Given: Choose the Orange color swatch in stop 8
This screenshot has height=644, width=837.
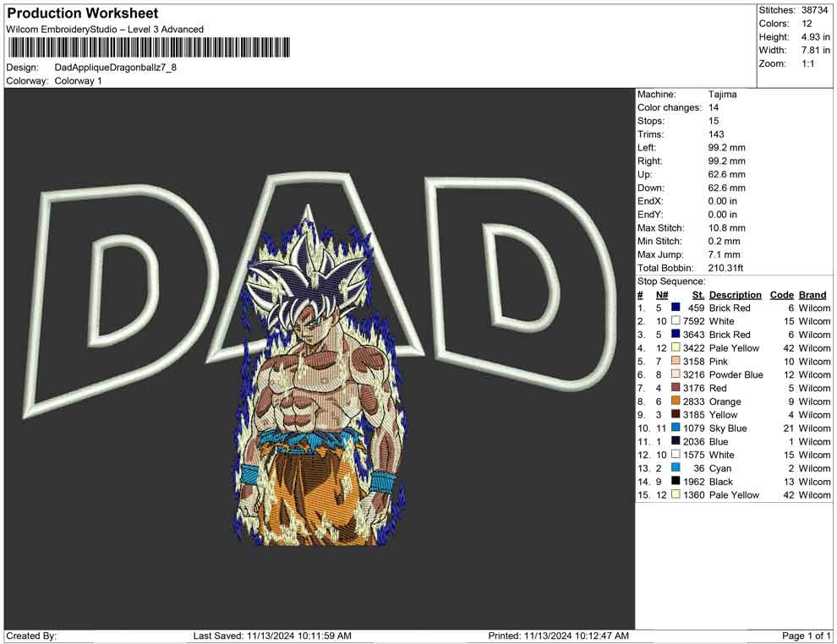Looking at the screenshot, I should click(x=676, y=401).
